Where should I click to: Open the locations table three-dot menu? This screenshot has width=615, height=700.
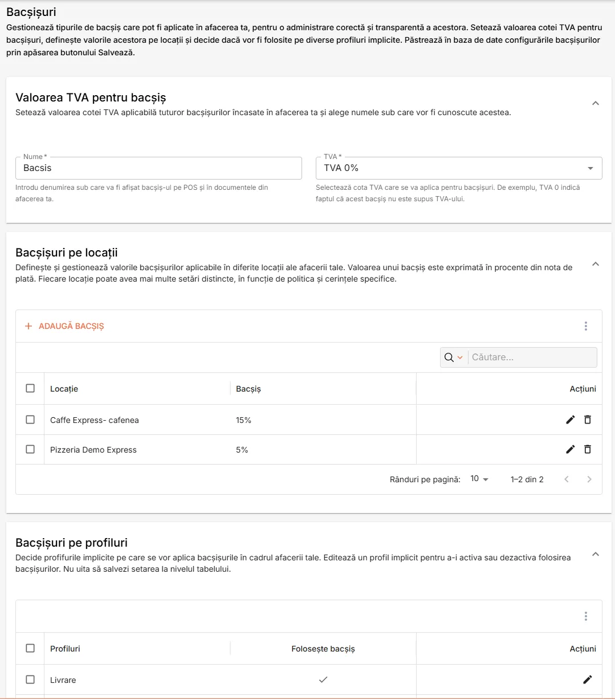585,326
